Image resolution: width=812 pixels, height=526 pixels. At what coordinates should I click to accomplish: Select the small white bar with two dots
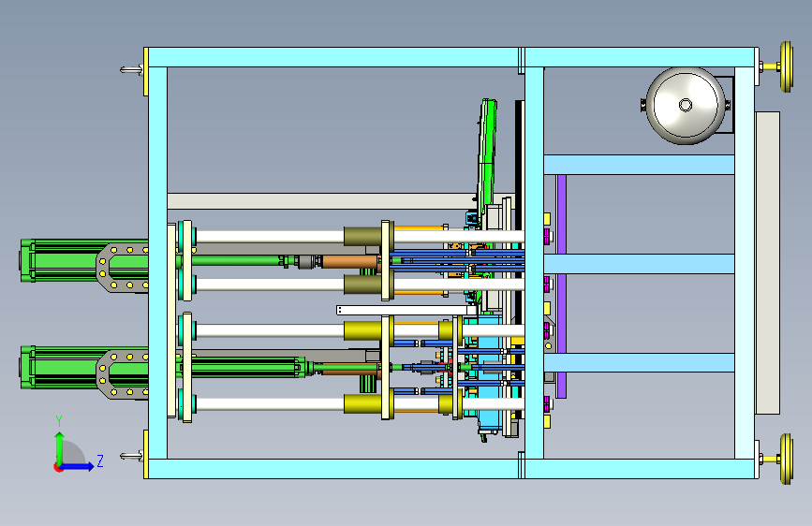[x=406, y=310]
